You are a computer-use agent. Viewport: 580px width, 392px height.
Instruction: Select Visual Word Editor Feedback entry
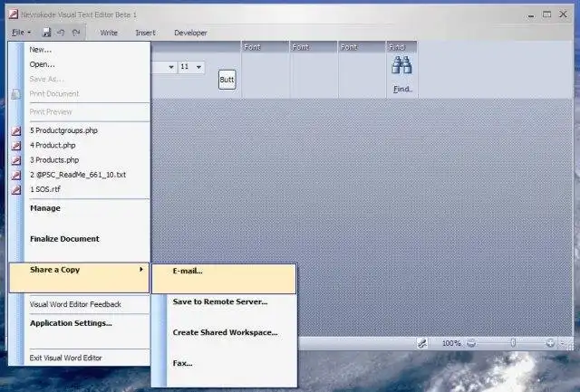87,304
